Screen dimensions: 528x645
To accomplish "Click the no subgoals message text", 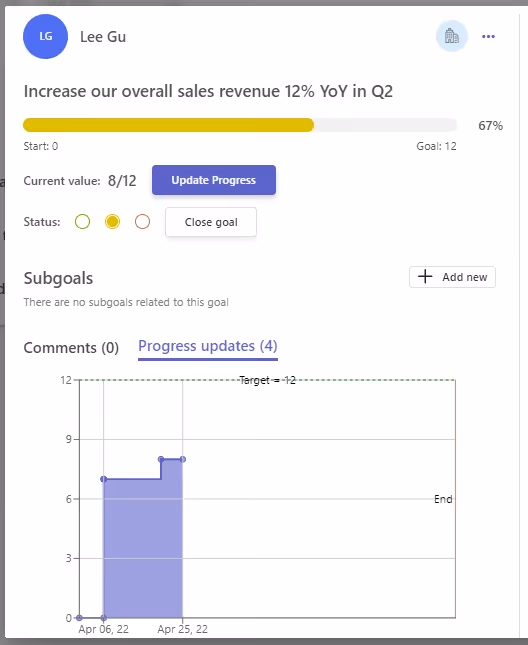I will [x=126, y=302].
